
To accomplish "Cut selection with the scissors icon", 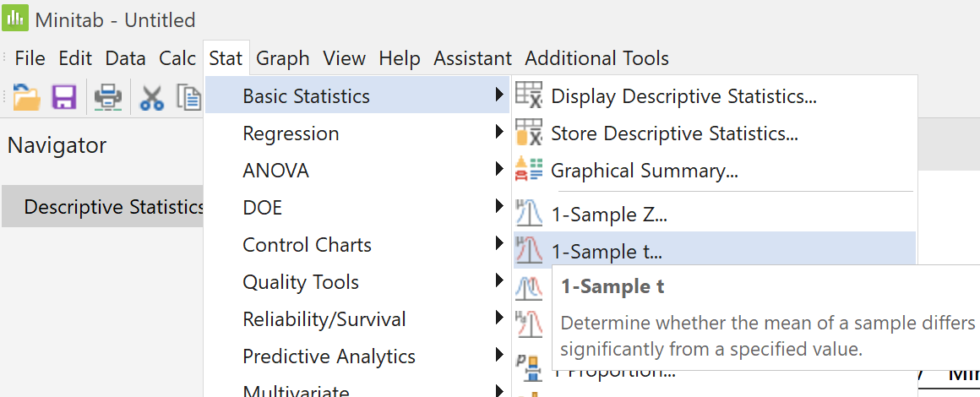I will tap(152, 97).
